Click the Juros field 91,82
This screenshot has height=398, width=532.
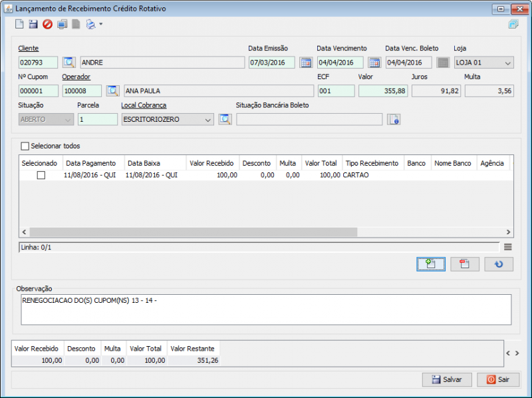coord(436,91)
